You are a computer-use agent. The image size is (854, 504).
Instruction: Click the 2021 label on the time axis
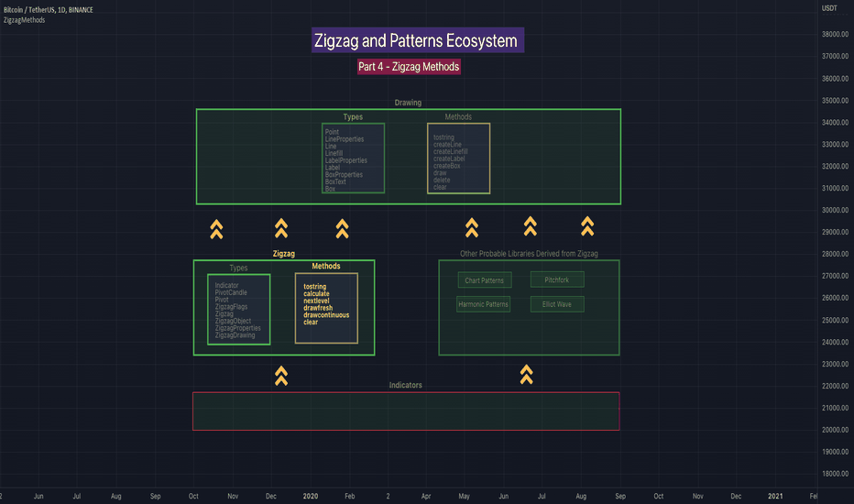(775, 497)
